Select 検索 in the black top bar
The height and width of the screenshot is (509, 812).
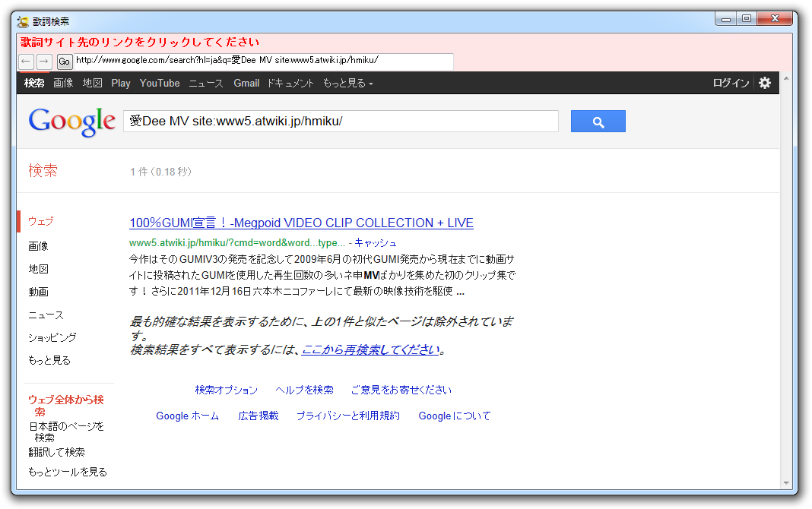[x=34, y=84]
